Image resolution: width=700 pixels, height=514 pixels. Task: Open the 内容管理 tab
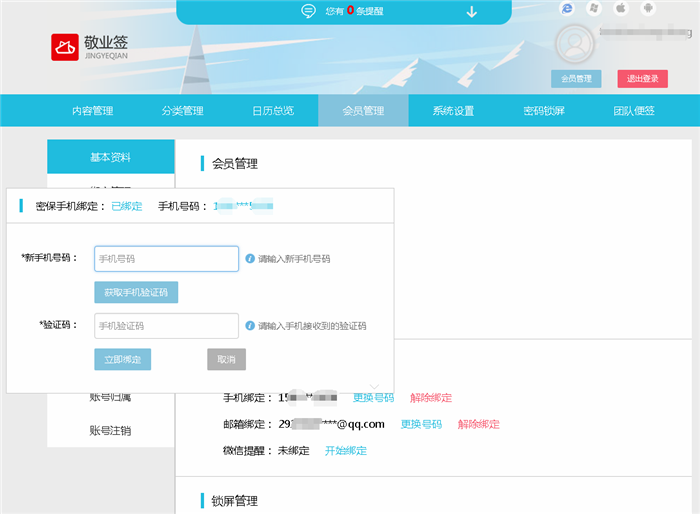92,110
